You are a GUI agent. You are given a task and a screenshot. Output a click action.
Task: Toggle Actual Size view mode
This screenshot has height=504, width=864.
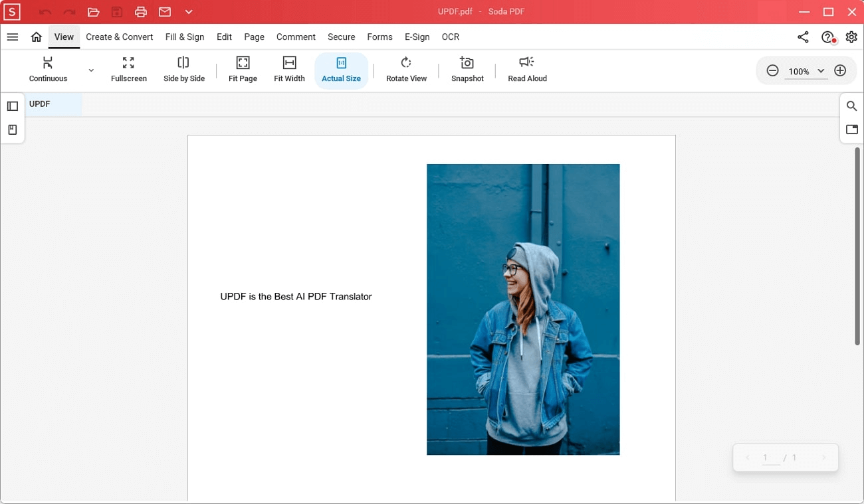(341, 69)
